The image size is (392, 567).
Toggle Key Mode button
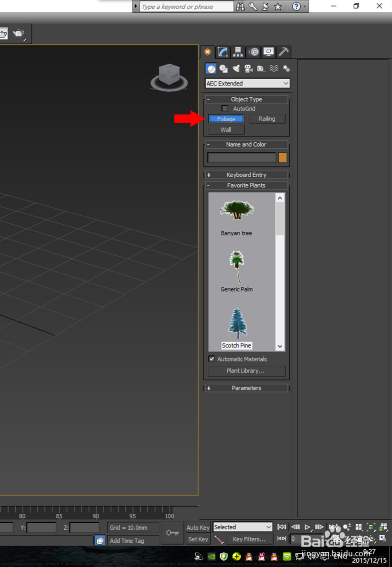(x=281, y=539)
